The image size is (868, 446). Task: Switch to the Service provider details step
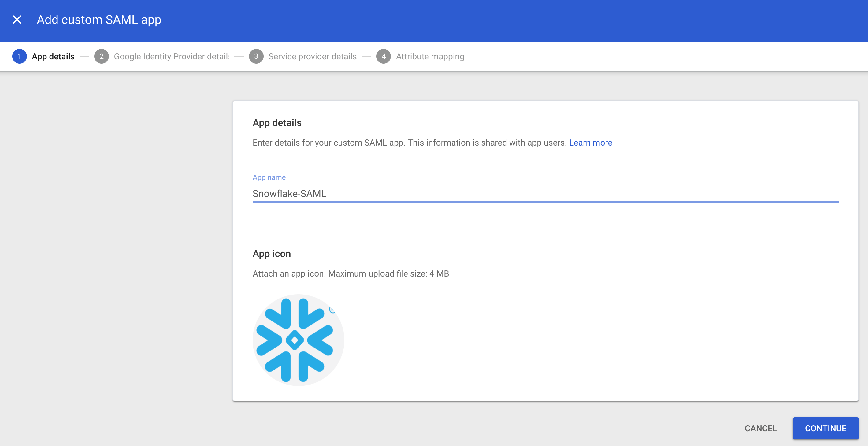(x=312, y=56)
